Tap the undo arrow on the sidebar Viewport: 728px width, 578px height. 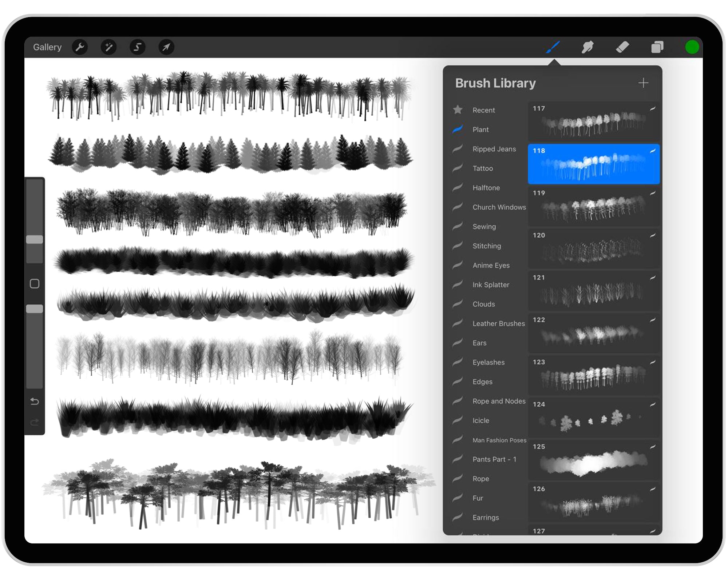34,401
